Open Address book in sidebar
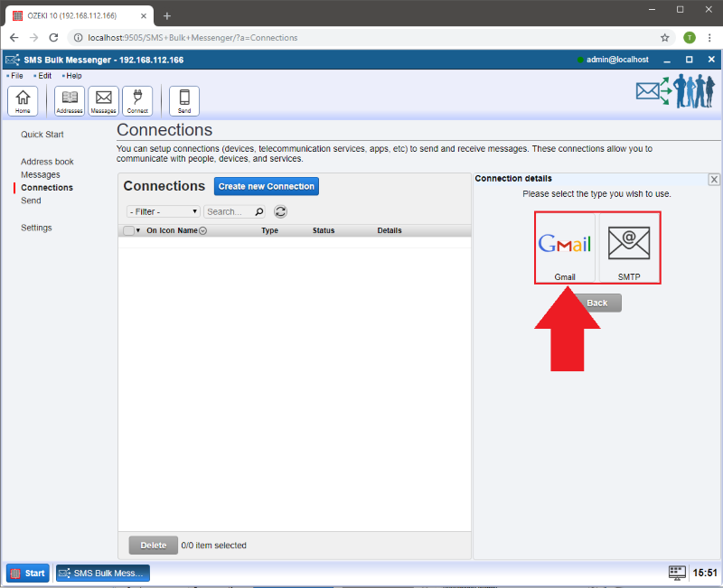 click(47, 162)
